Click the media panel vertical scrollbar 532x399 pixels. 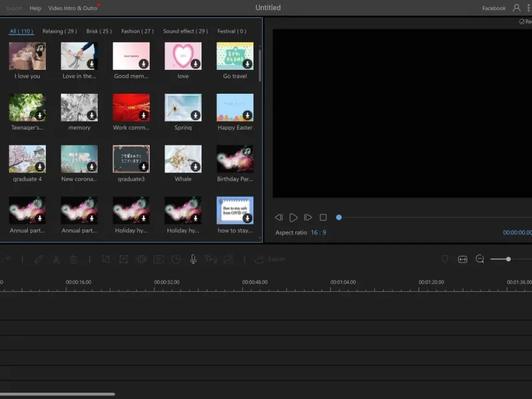click(x=260, y=66)
